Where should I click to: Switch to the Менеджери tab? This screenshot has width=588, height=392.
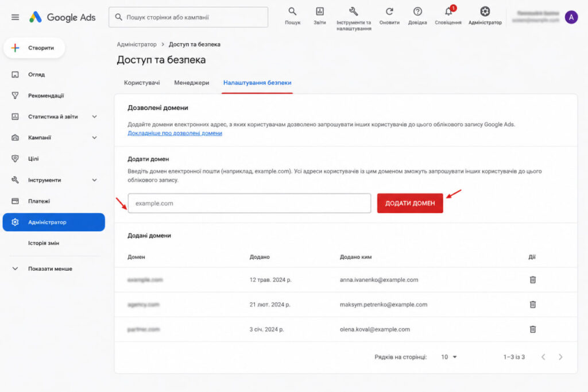click(x=192, y=83)
